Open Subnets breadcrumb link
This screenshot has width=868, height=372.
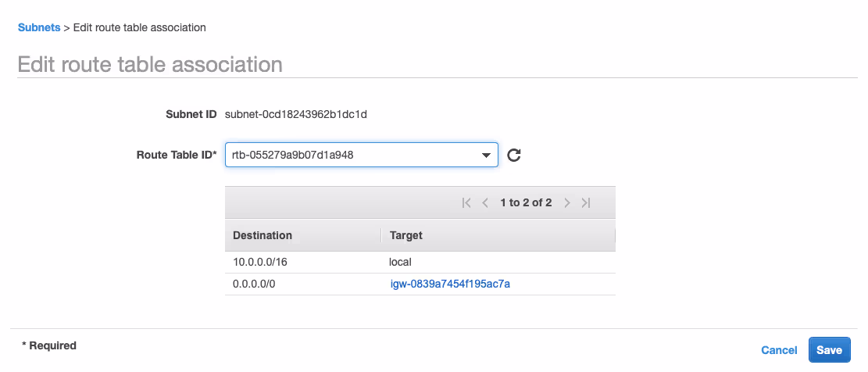click(x=39, y=27)
